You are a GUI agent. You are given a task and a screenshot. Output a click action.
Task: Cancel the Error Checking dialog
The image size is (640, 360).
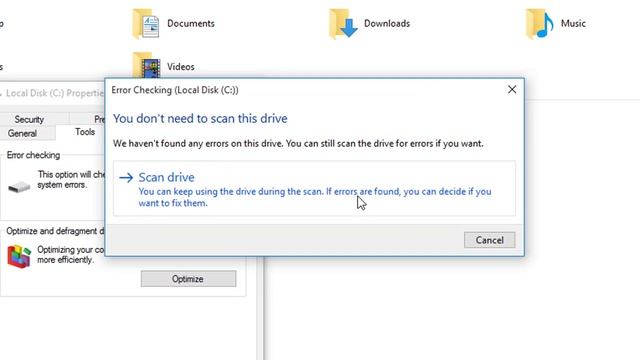point(489,240)
